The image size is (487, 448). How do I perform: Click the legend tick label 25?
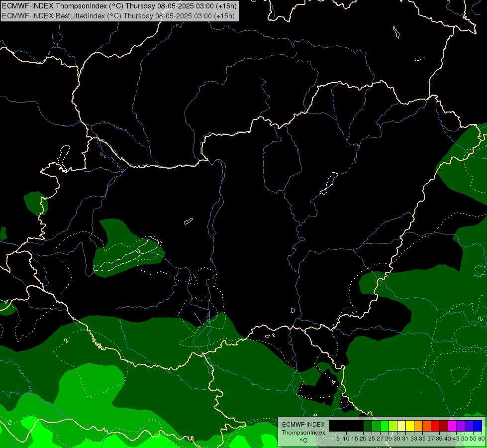372,439
